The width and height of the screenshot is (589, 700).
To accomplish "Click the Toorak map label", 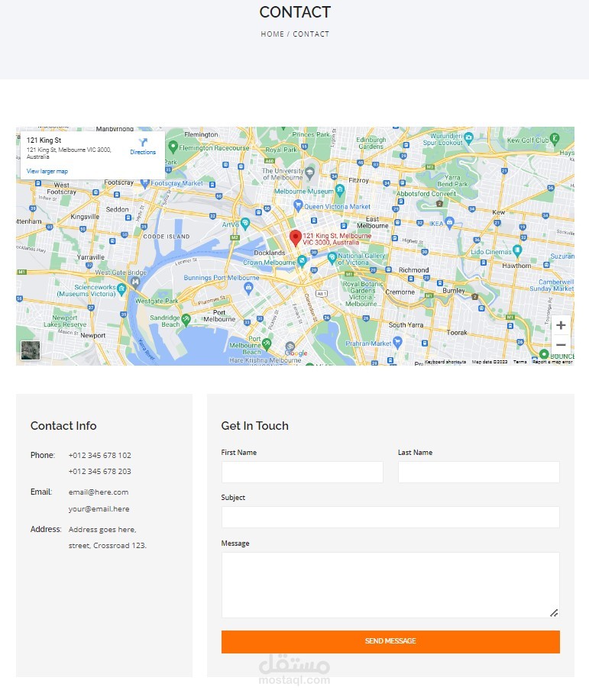I will click(457, 333).
